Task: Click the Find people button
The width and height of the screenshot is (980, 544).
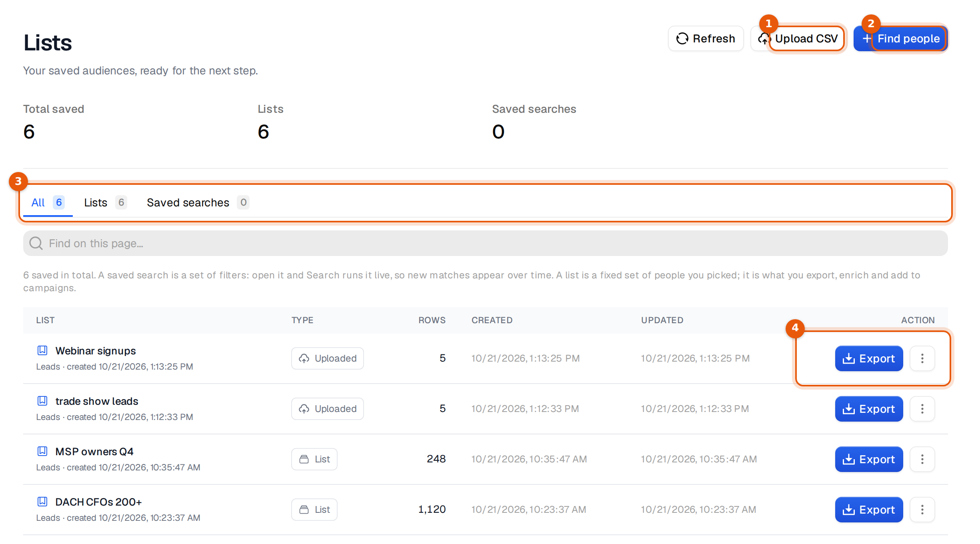Action: coord(900,38)
